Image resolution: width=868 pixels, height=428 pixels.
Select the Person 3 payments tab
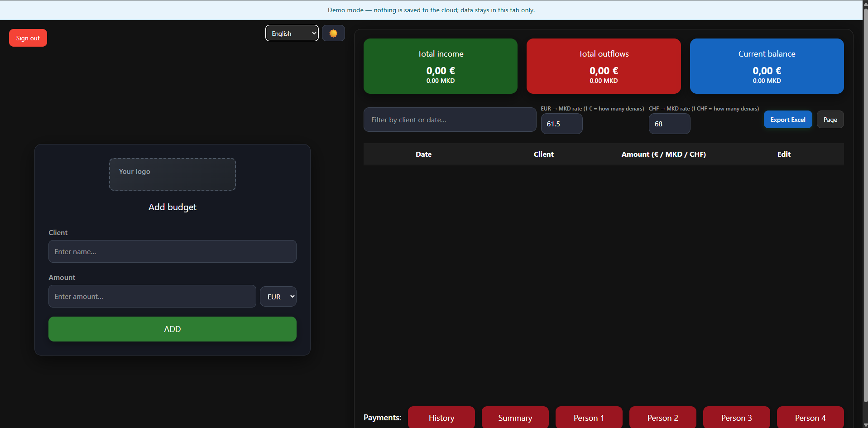pos(736,418)
